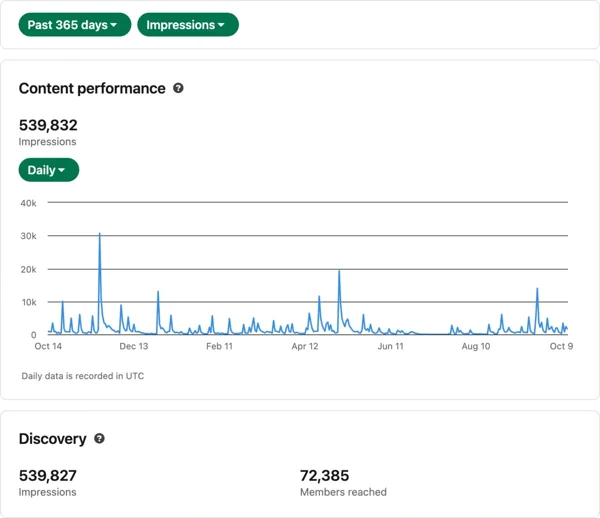Click the Feb 11 date label
The width and height of the screenshot is (600, 518).
click(x=219, y=347)
